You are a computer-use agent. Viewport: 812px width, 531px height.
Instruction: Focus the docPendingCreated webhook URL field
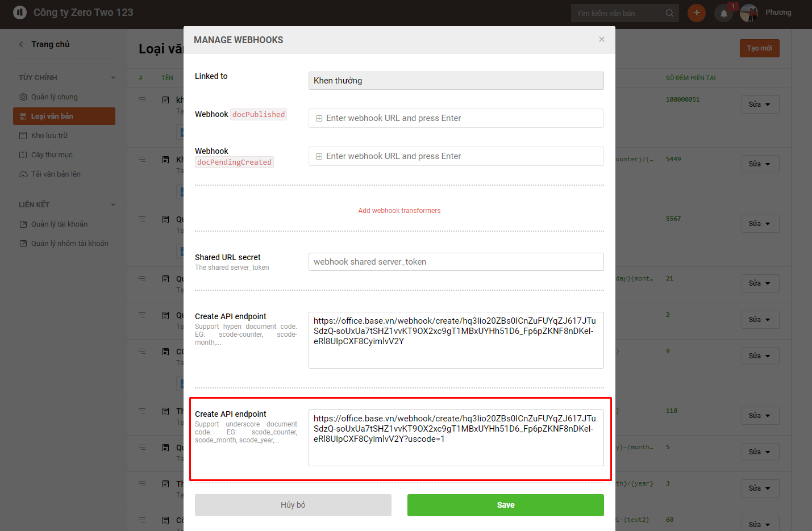(x=456, y=156)
